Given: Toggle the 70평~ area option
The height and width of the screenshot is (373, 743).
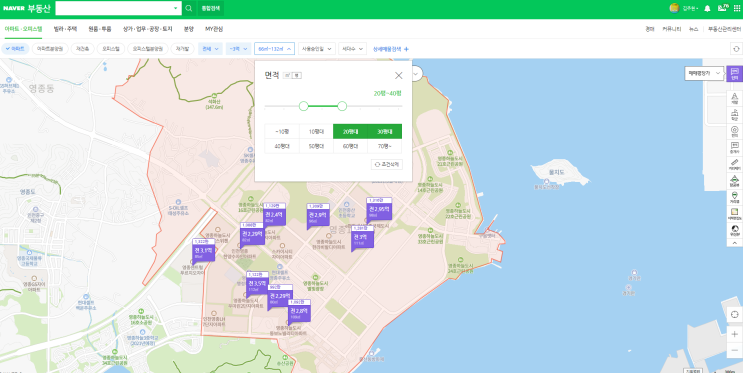Looking at the screenshot, I should point(385,146).
